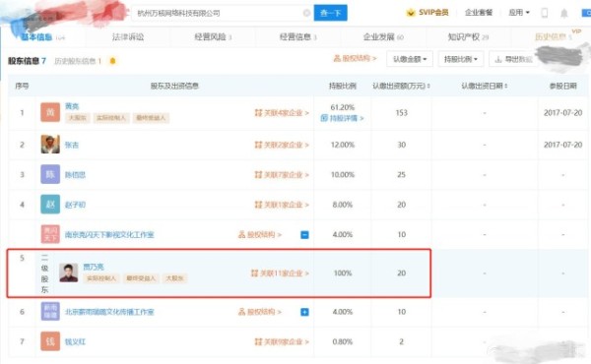The height and width of the screenshot is (364, 591).
Task: Open 张吉's profile photo in row 2
Action: (x=50, y=145)
